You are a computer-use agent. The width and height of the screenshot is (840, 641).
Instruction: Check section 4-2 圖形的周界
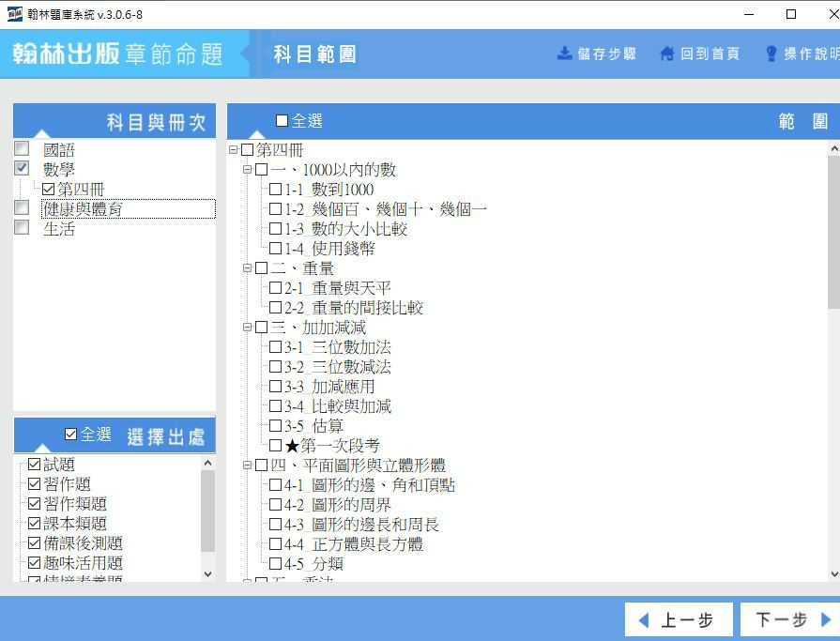pyautogui.click(x=275, y=504)
